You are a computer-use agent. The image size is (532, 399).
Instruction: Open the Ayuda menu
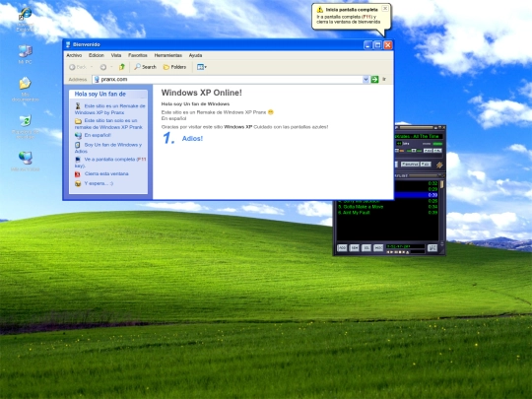195,55
